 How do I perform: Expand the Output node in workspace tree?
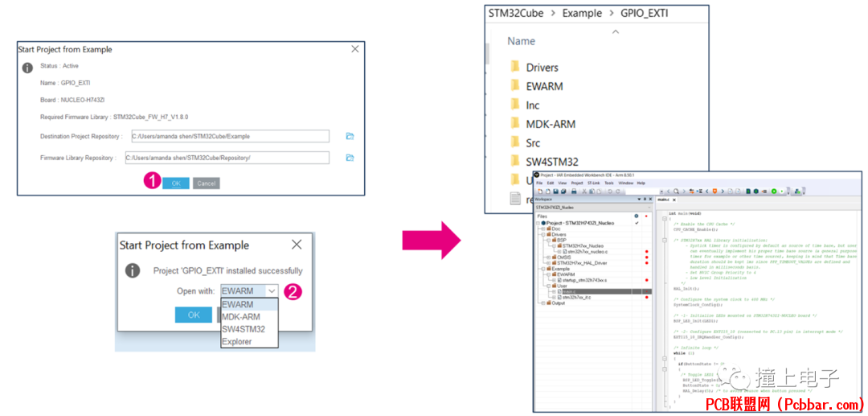pyautogui.click(x=543, y=303)
